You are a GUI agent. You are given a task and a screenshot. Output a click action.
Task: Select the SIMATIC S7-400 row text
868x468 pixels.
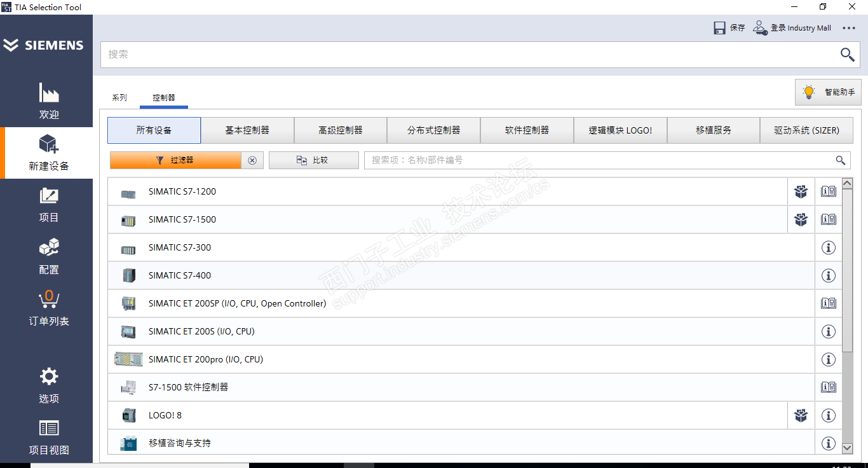(180, 275)
